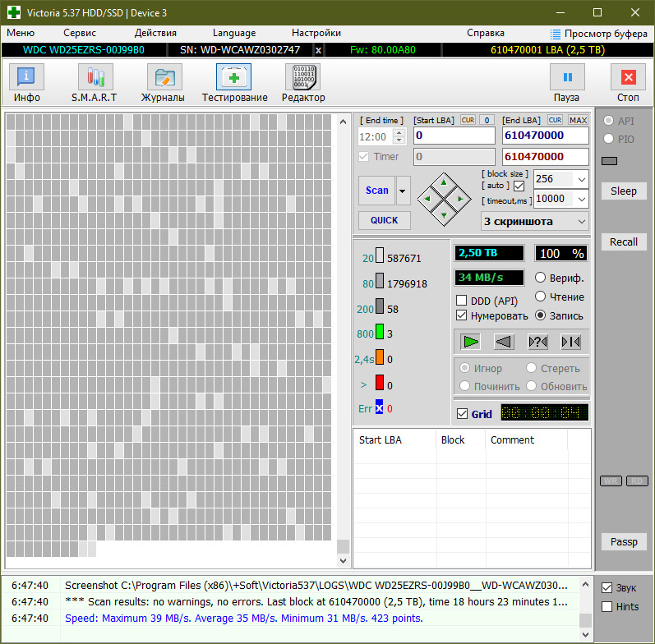655x644 pixels.
Task: Open the Настройки menu
Action: point(316,33)
